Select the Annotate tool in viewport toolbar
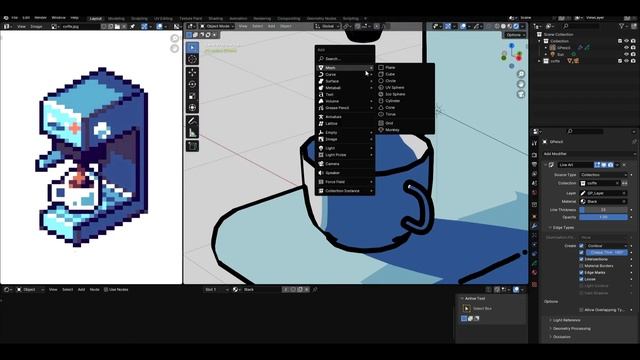The height and width of the screenshot is (360, 640). click(192, 121)
